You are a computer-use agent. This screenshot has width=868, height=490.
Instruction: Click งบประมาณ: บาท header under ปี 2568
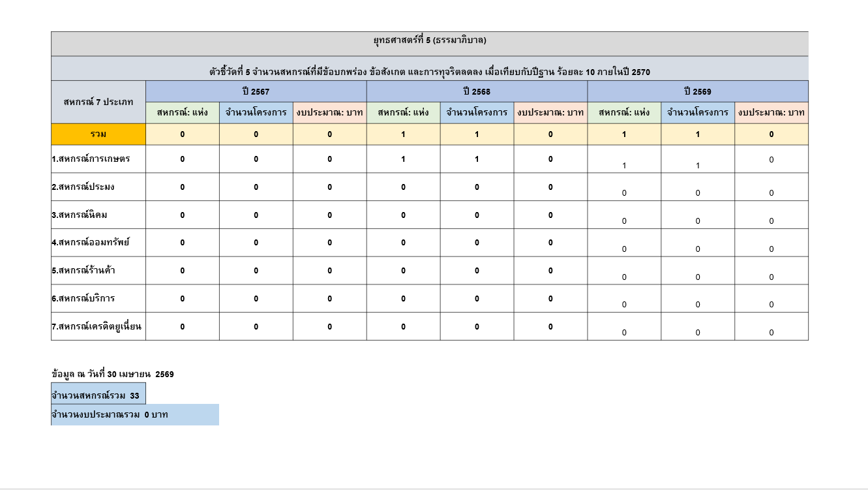550,113
